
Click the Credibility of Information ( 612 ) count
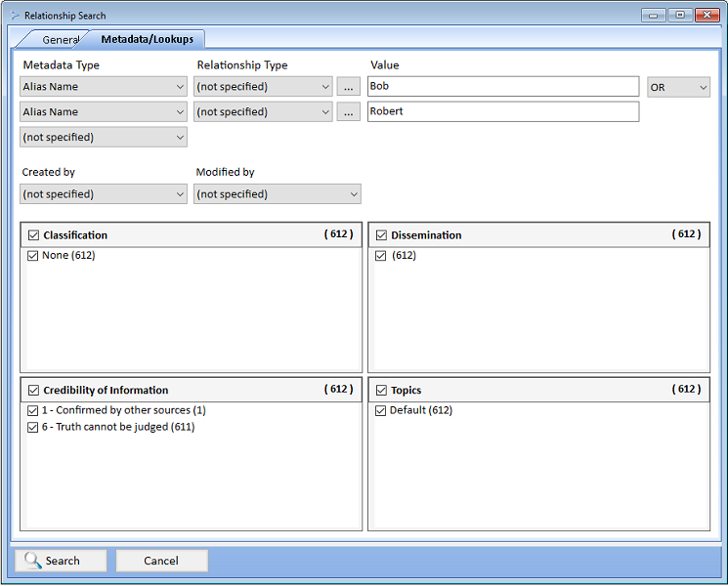[x=338, y=389]
